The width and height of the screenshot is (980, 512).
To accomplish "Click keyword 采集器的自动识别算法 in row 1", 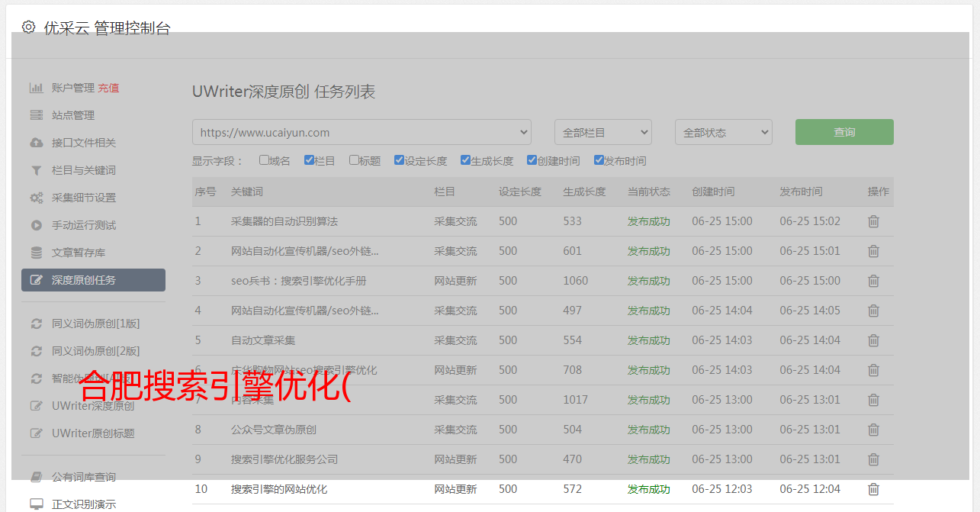I will [x=284, y=221].
